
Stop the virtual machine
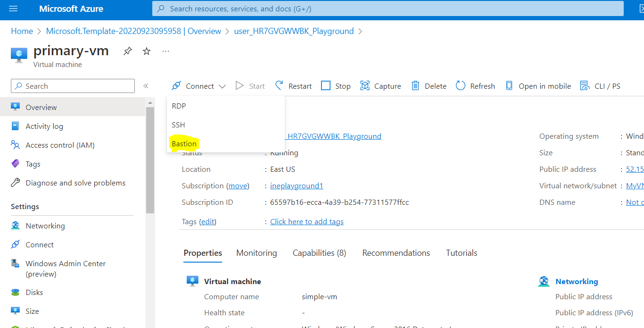coord(336,86)
